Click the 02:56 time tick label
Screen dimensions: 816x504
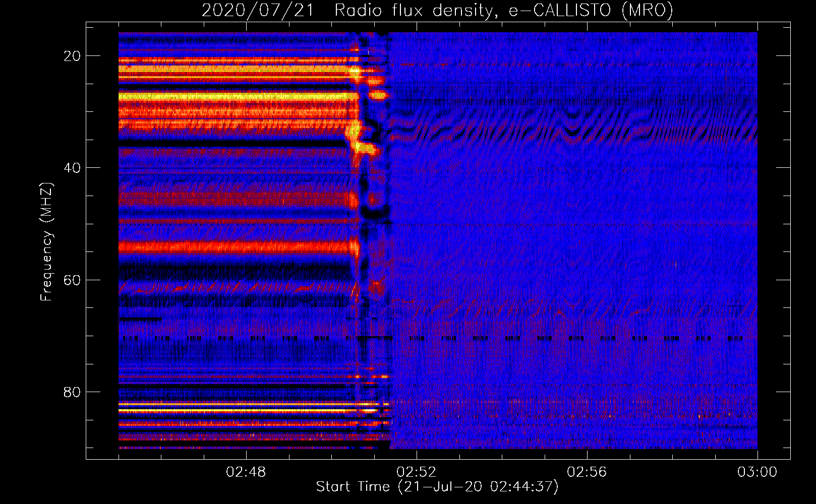pos(587,472)
